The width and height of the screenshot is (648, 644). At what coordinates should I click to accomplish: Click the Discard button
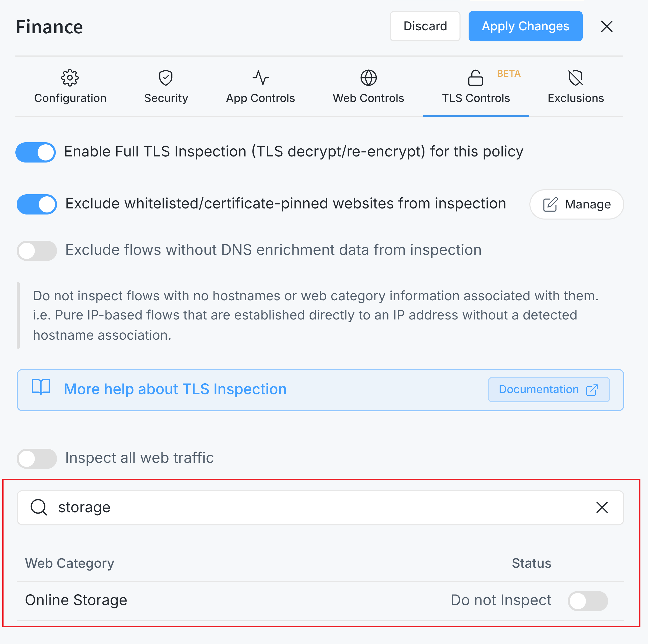425,26
